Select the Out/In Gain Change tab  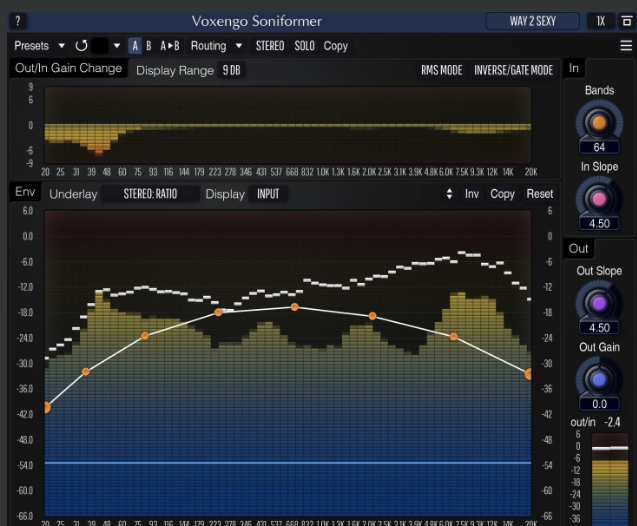point(69,68)
